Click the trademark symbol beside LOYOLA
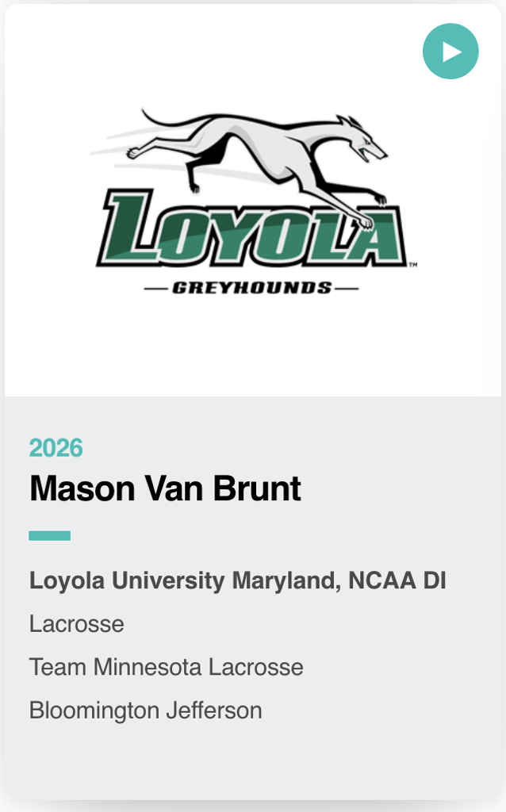The width and height of the screenshot is (506, 812). pyautogui.click(x=413, y=266)
